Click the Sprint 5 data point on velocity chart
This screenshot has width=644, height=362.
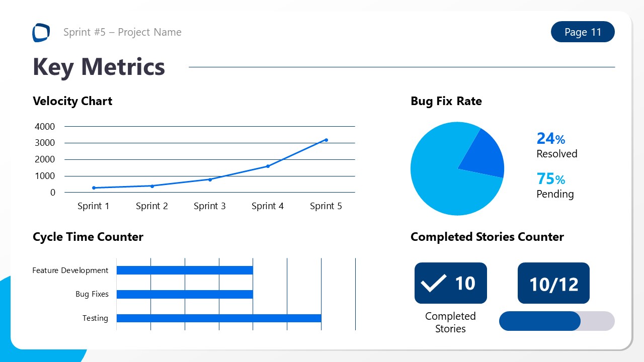[326, 140]
